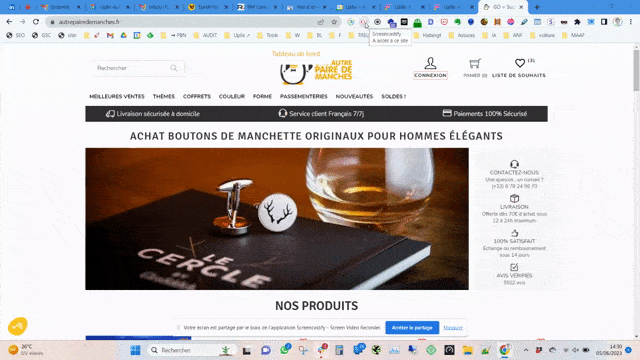640x360 pixels.
Task: Open the Nouveautés menu
Action: (x=354, y=97)
